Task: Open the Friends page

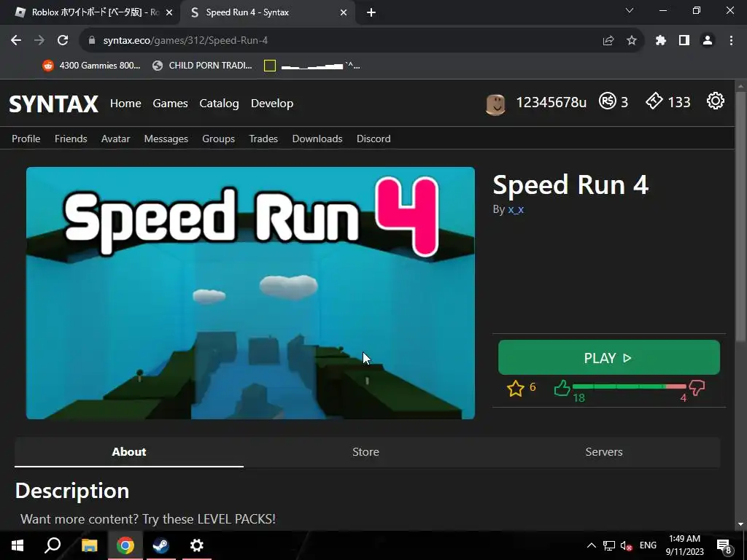Action: pyautogui.click(x=71, y=139)
